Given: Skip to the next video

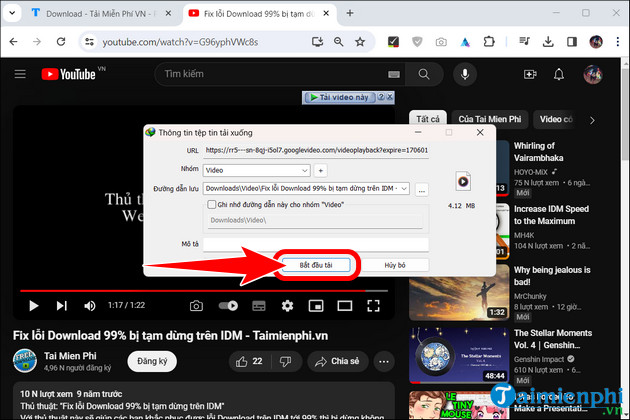Looking at the screenshot, I should click(x=61, y=306).
